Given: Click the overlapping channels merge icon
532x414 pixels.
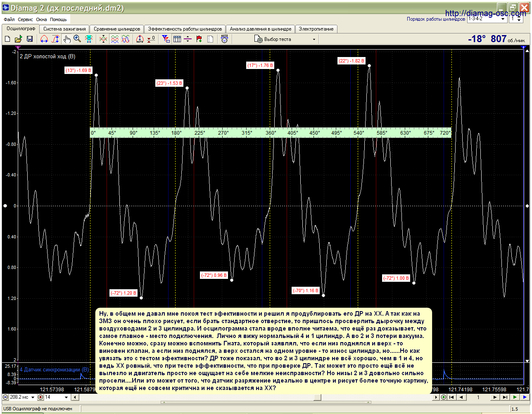Looking at the screenshot, I should [103, 39].
